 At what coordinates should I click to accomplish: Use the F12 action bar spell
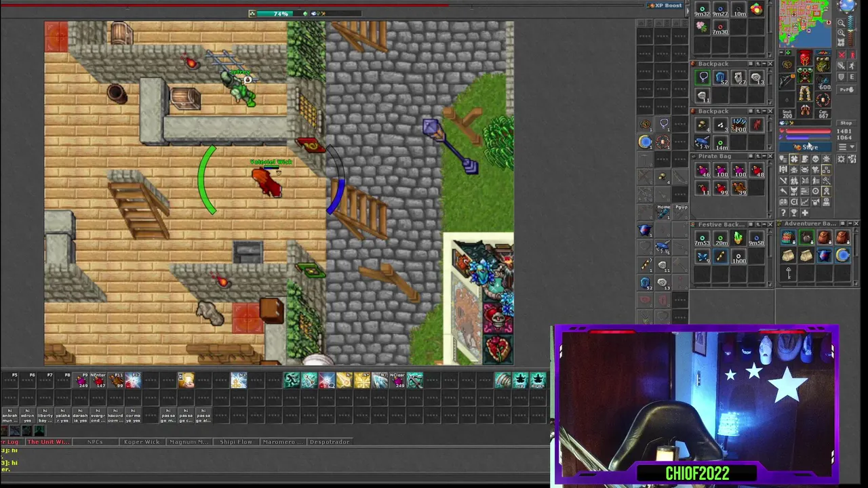click(x=133, y=380)
